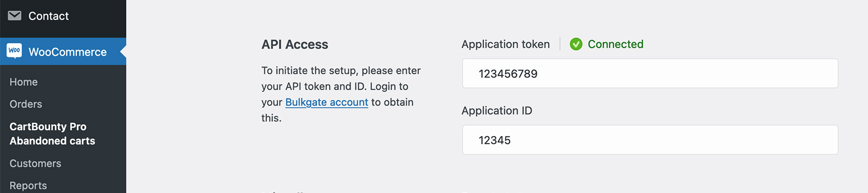Click the Application token label
This screenshot has height=193, width=868.
(x=506, y=44)
